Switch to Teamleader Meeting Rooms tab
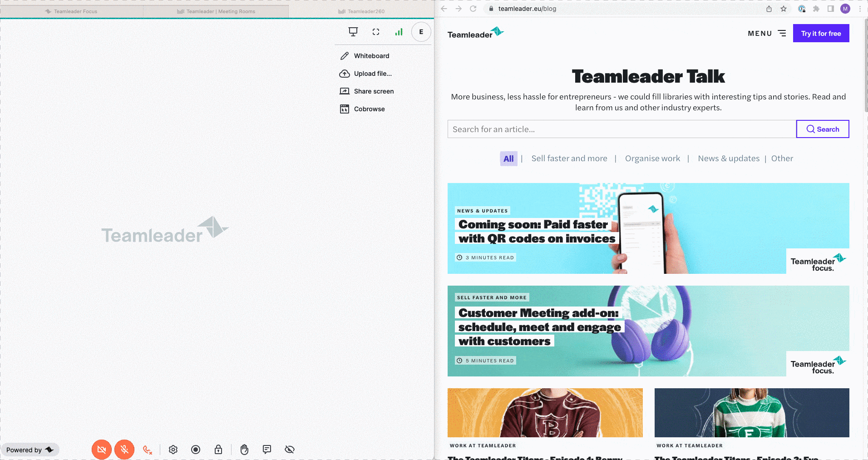This screenshot has height=460, width=868. [216, 11]
